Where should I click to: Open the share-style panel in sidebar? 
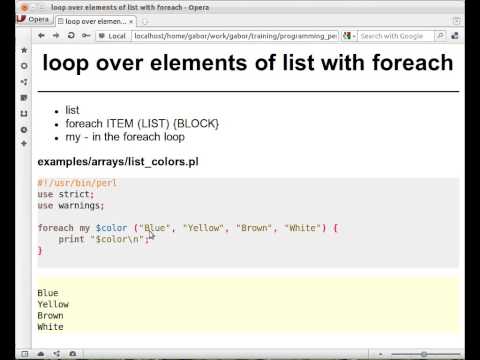pyautogui.click(x=24, y=82)
